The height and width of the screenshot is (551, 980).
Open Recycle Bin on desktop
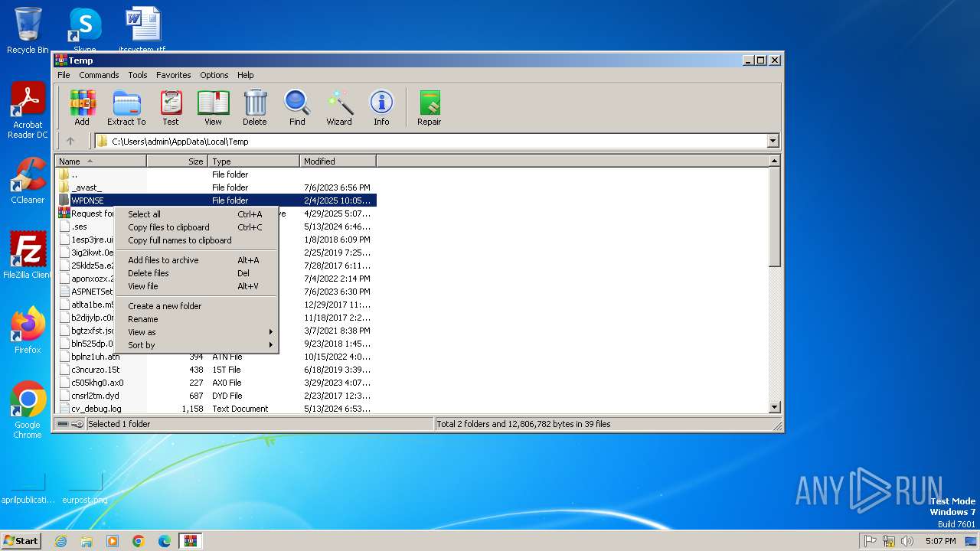28,31
